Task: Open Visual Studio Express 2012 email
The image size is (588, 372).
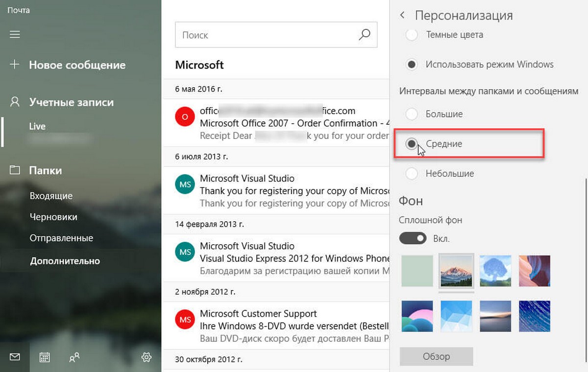Action: (275, 258)
